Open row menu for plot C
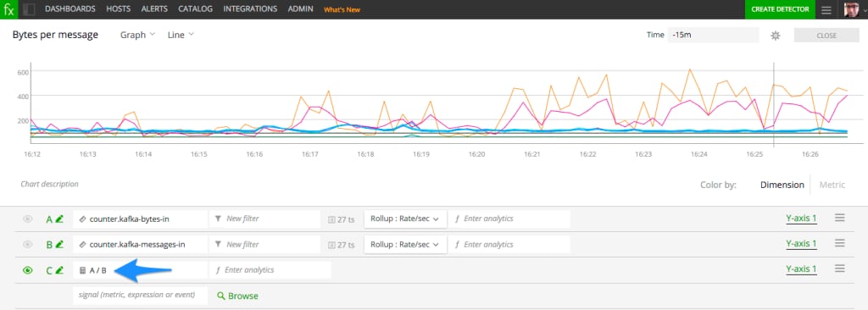 click(x=840, y=268)
